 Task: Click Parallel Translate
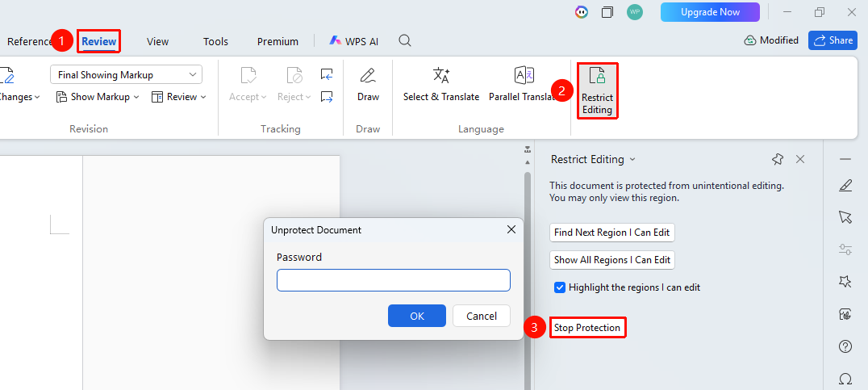click(x=523, y=84)
